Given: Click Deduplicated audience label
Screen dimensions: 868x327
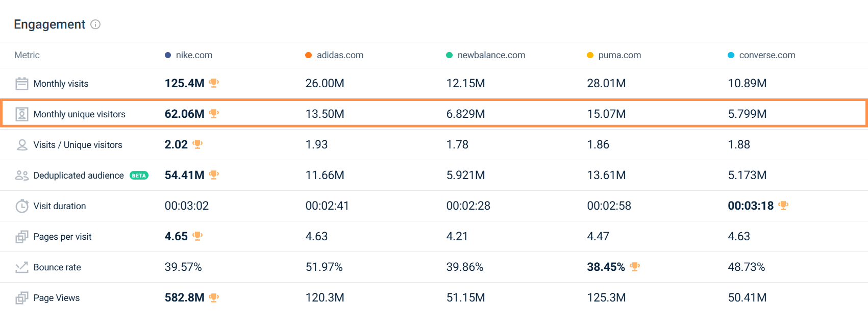Looking at the screenshot, I should pyautogui.click(x=79, y=175).
